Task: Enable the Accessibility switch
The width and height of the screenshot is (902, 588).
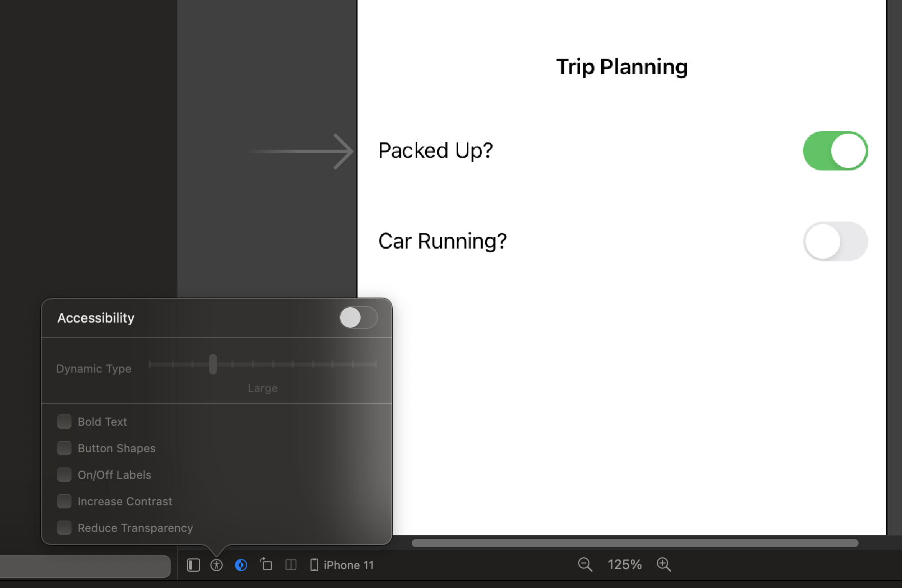Action: point(358,318)
